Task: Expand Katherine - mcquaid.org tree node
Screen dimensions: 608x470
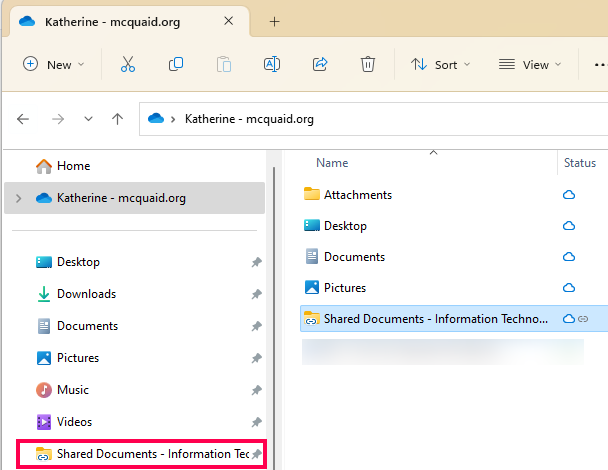Action: pos(18,198)
